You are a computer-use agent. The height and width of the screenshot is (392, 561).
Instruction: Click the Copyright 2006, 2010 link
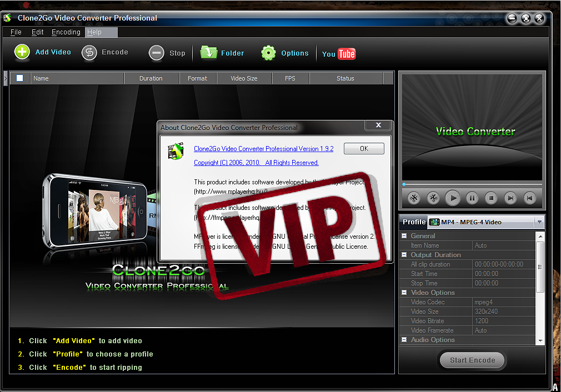pyautogui.click(x=256, y=163)
